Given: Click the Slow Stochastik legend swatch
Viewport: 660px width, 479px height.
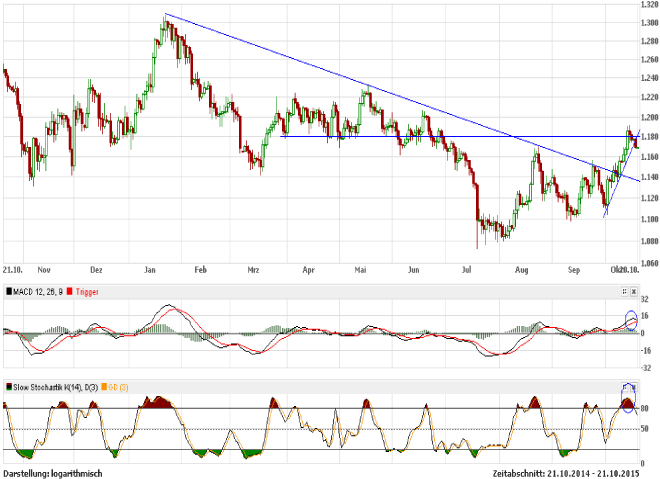Looking at the screenshot, I should pyautogui.click(x=8, y=385).
